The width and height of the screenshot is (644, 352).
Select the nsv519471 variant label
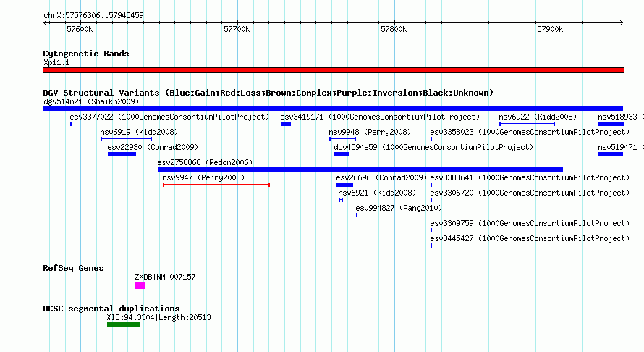[620, 147]
